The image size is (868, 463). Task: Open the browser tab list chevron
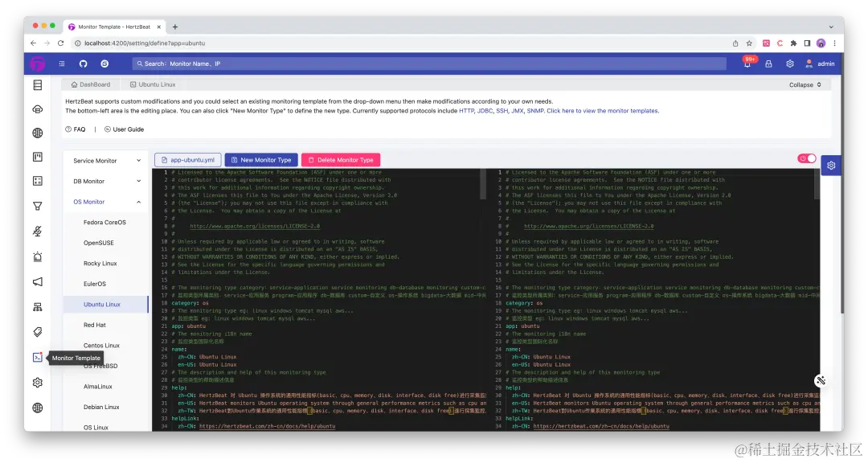(x=831, y=27)
